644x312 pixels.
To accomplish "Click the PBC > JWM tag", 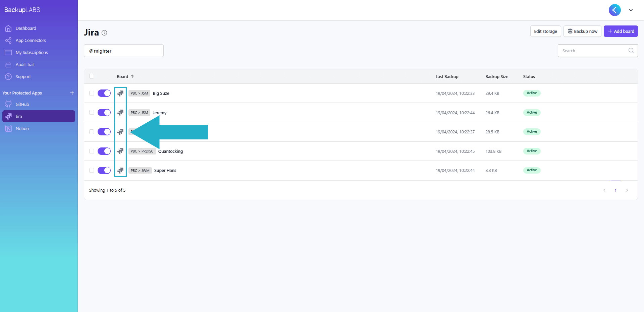I will coord(140,171).
